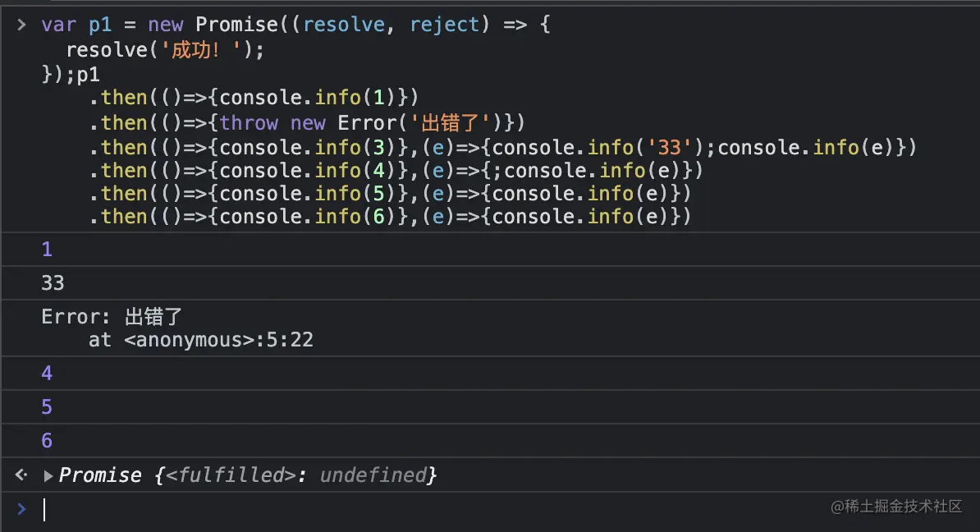Click the .then line with console.info(6)
Screen dimensions: 980x532
click(x=390, y=217)
